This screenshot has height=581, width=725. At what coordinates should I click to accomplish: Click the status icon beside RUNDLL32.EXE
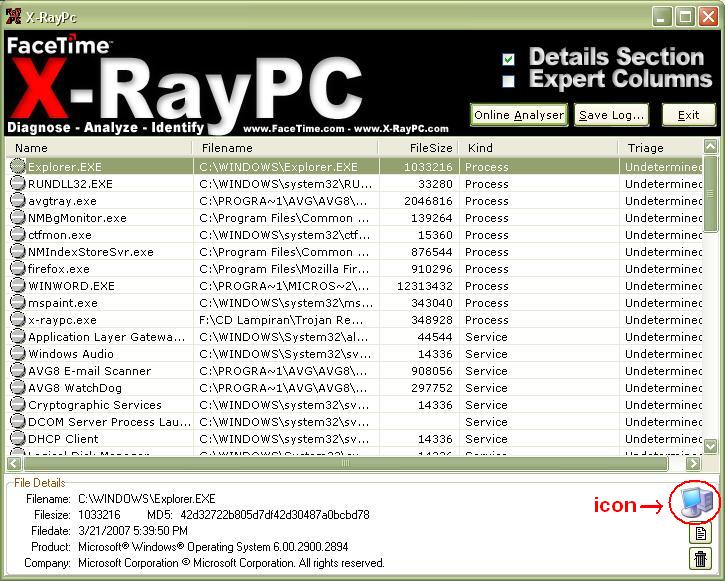click(x=18, y=183)
